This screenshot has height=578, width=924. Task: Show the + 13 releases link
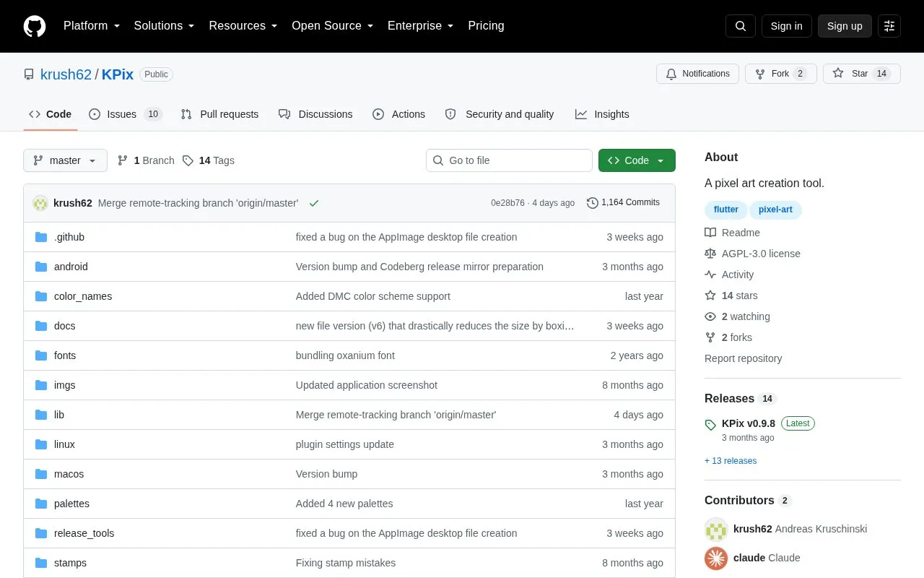click(731, 461)
